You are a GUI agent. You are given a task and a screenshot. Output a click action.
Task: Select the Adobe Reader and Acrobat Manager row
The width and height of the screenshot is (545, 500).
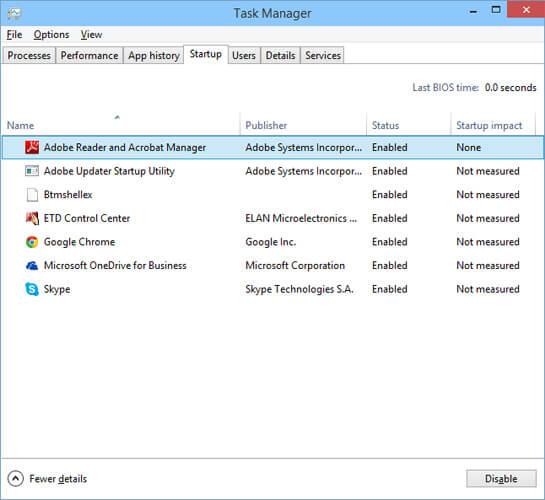(272, 147)
